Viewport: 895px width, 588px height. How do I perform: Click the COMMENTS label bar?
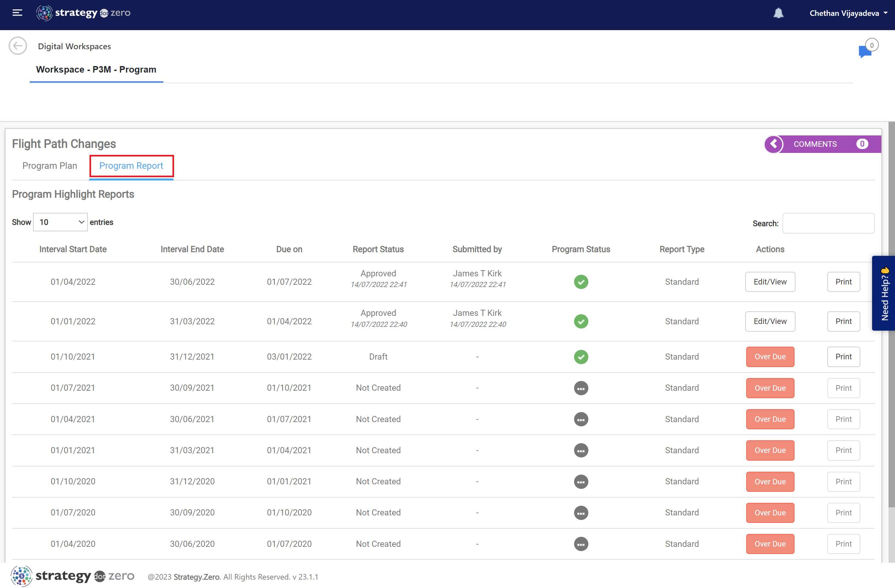815,144
